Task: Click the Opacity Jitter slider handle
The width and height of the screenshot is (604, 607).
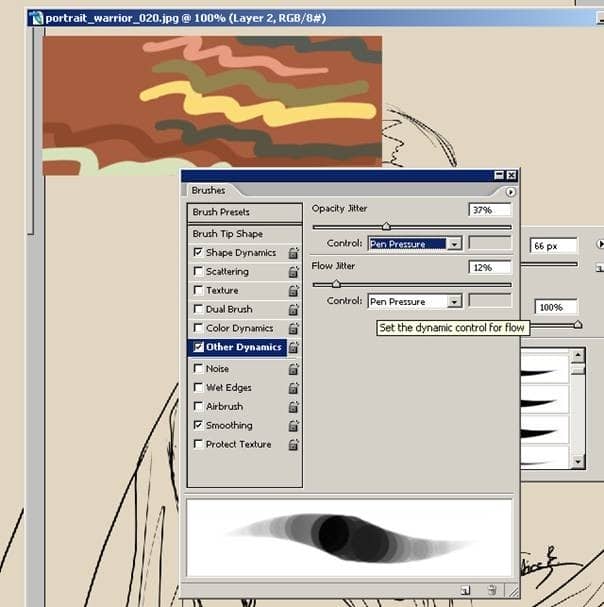Action: coord(386,226)
